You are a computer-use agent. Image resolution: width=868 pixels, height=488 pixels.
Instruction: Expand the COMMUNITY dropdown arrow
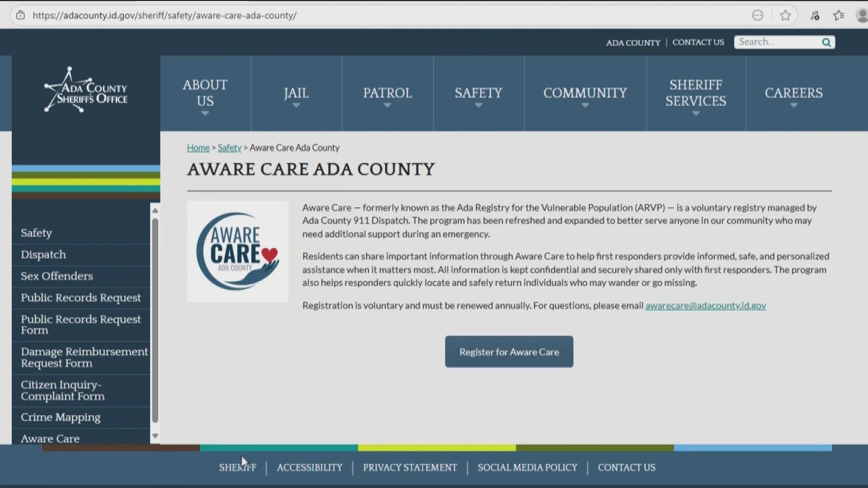click(x=585, y=106)
